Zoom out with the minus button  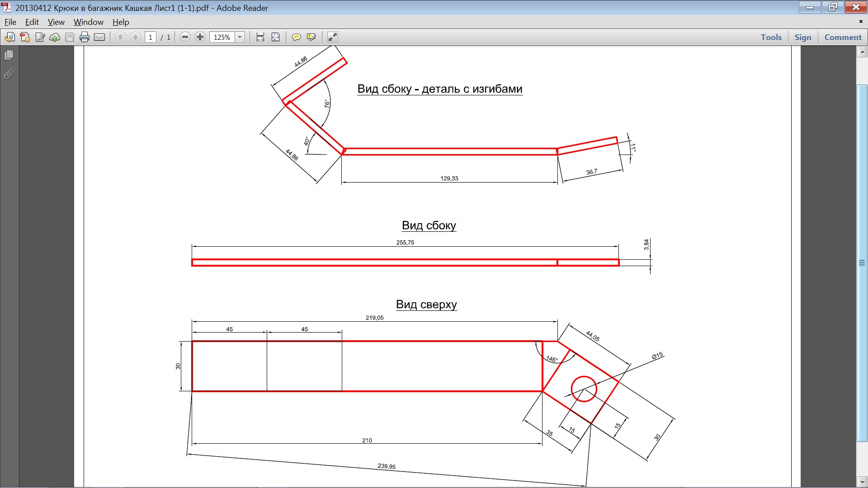click(x=185, y=38)
